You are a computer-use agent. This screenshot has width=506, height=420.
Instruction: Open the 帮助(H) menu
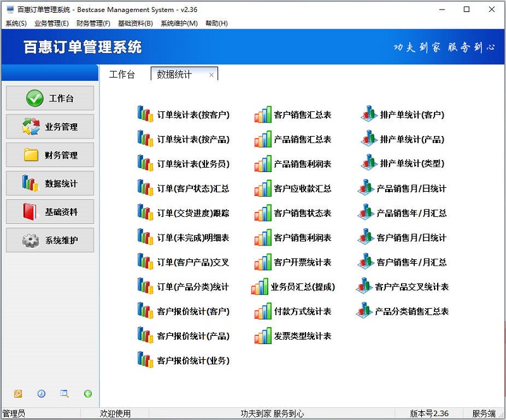point(213,23)
